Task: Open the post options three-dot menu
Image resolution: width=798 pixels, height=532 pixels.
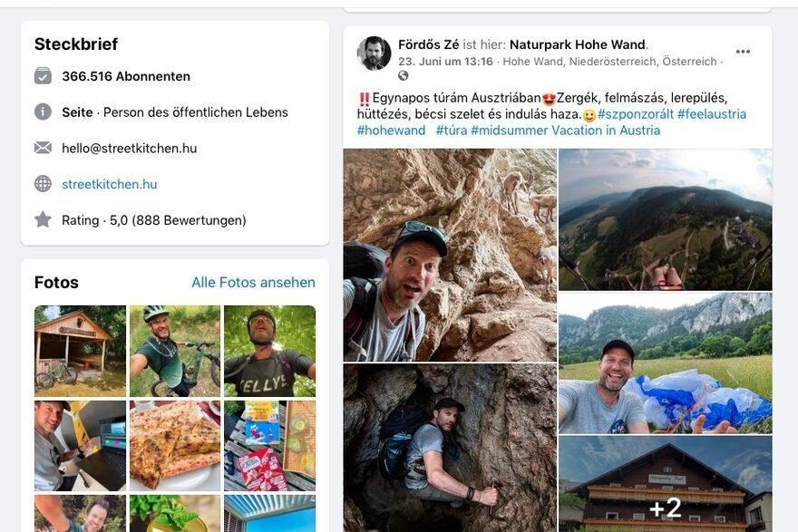Action: [743, 52]
